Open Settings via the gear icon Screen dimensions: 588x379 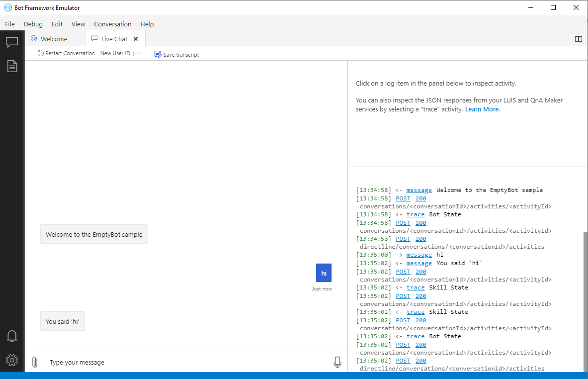pos(12,360)
